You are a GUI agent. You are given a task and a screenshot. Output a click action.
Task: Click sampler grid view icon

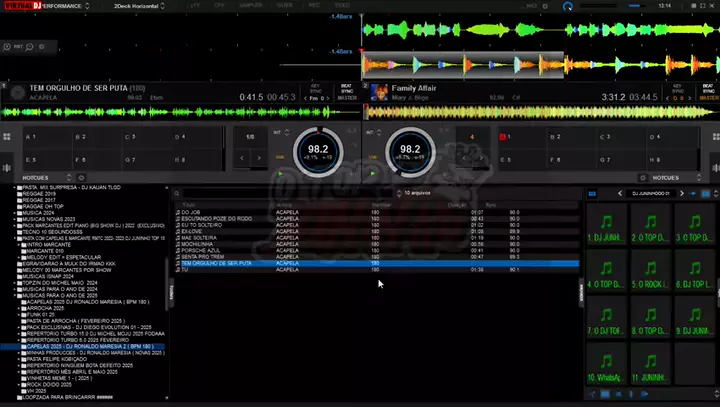pos(592,194)
